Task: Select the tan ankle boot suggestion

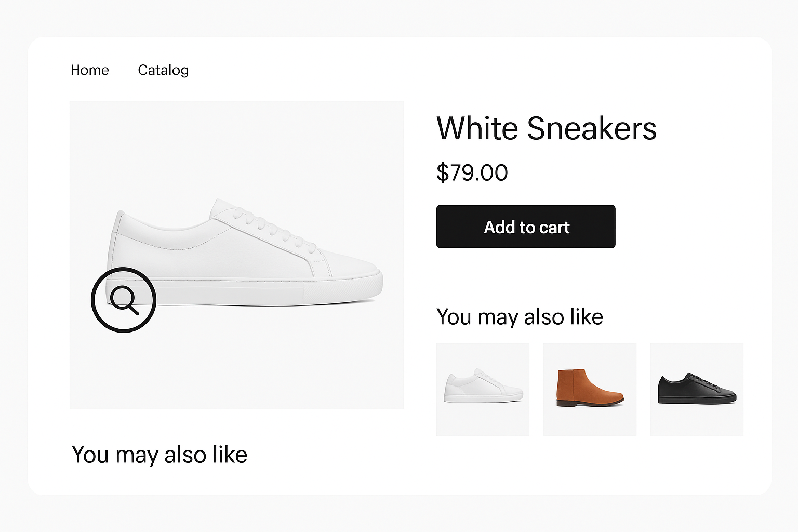Action: [590, 389]
